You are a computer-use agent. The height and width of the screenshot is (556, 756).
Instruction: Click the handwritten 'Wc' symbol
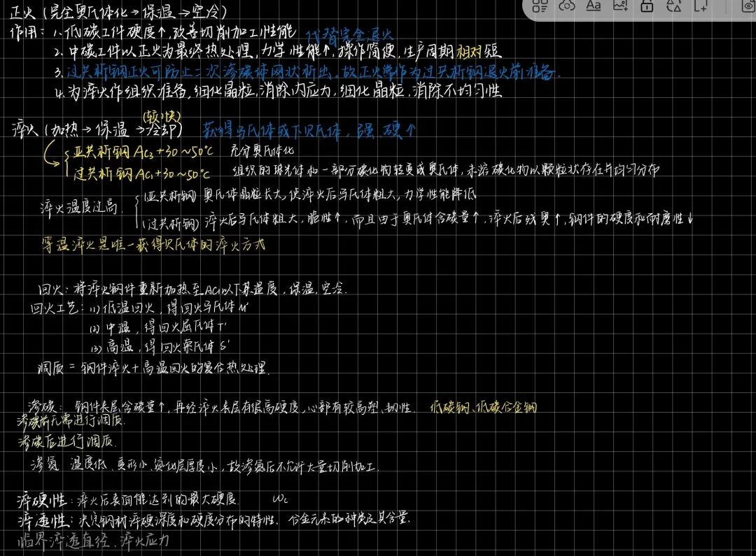click(279, 499)
